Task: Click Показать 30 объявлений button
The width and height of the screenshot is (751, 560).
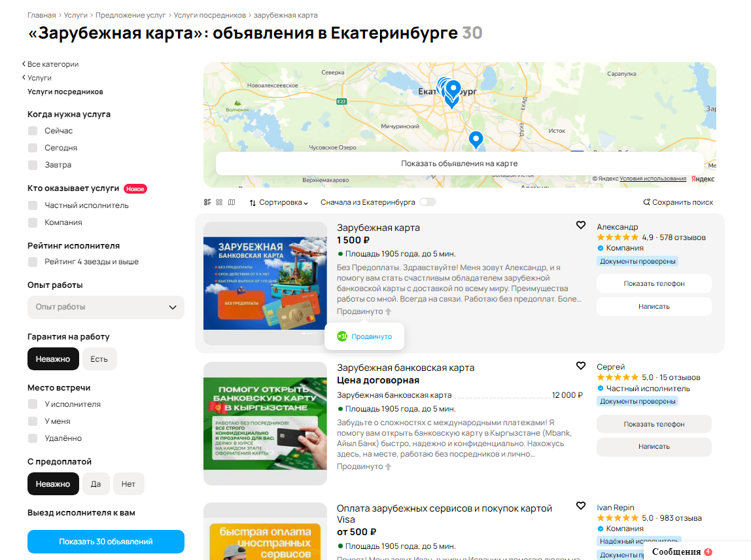Action: pyautogui.click(x=106, y=541)
